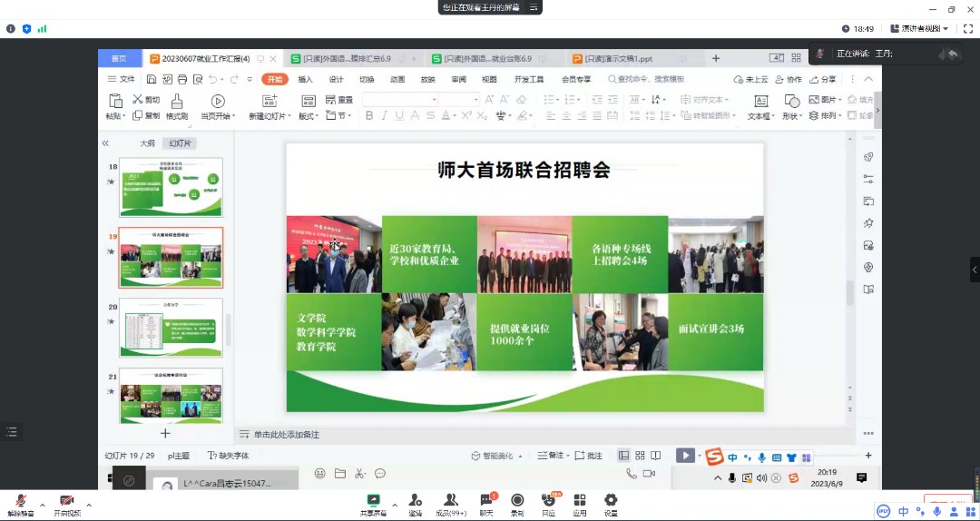Open meeting Settings (设置) gear

[611, 504]
